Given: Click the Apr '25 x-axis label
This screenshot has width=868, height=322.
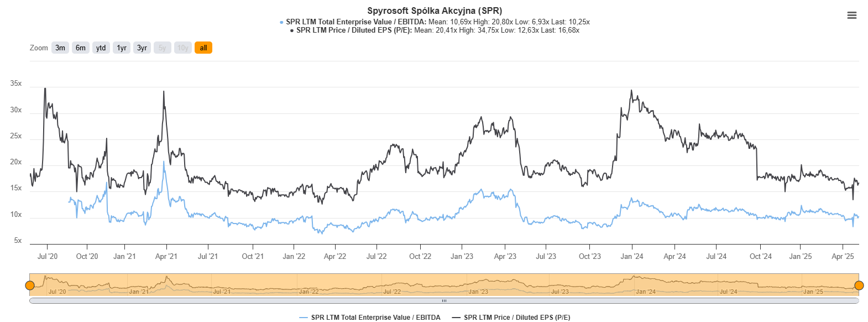Looking at the screenshot, I should (x=843, y=256).
